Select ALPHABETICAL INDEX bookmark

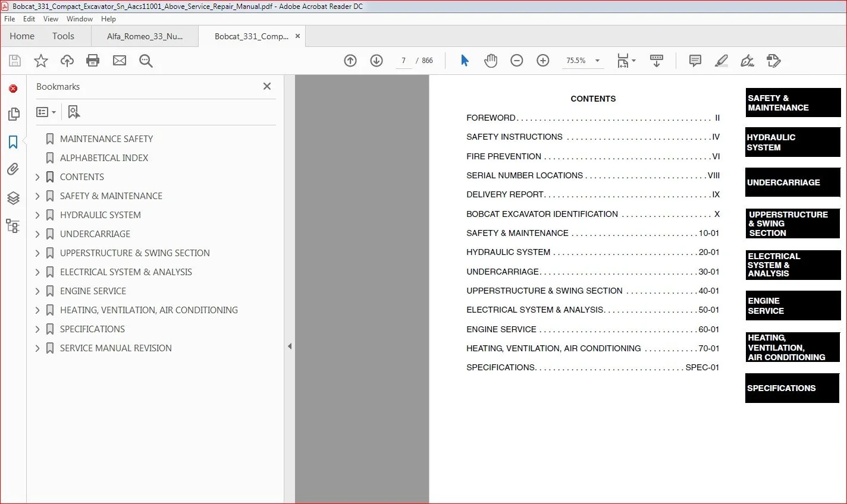tap(104, 158)
